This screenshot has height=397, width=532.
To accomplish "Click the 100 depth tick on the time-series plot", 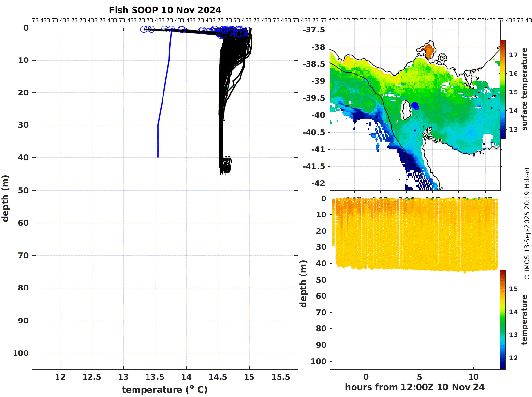I will click(319, 361).
